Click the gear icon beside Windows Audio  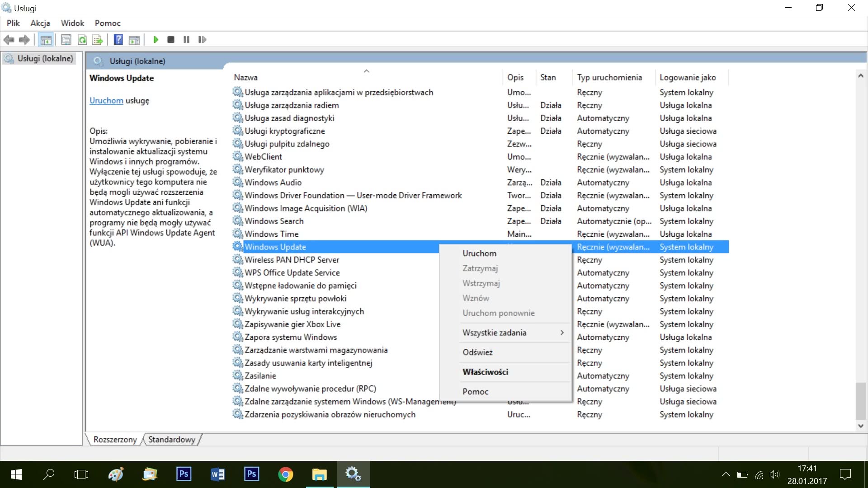tap(238, 182)
